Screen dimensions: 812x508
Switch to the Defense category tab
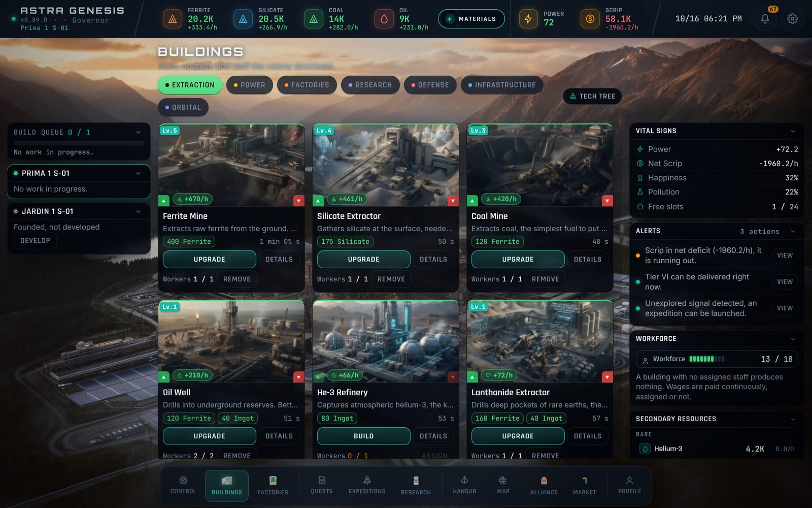[430, 85]
